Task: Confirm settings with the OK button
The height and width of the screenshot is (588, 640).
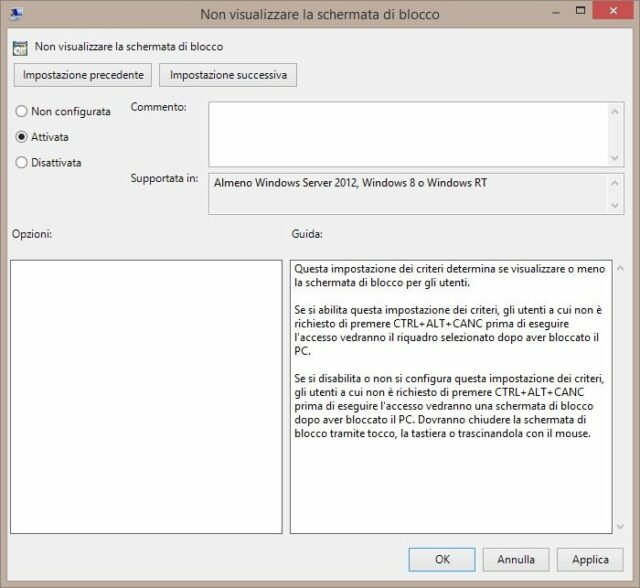Action: click(442, 560)
